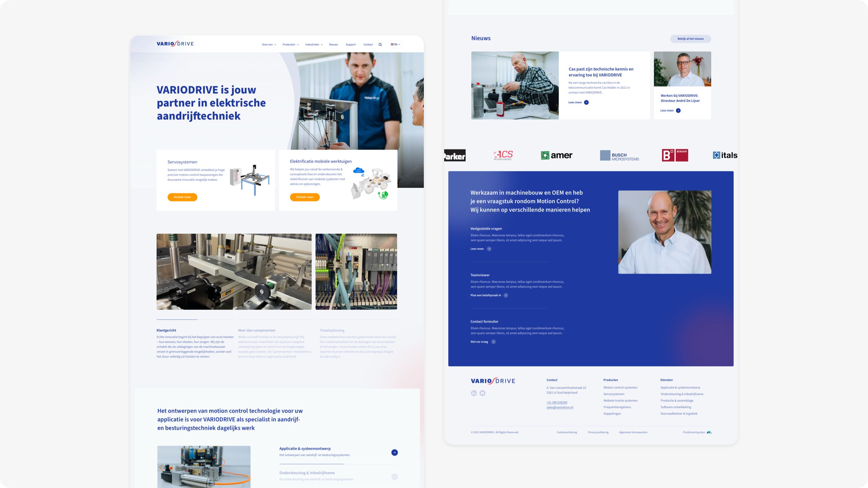Viewport: 868px width, 488px height.
Task: Open Software ontwikkeling footer link
Action: (x=675, y=407)
